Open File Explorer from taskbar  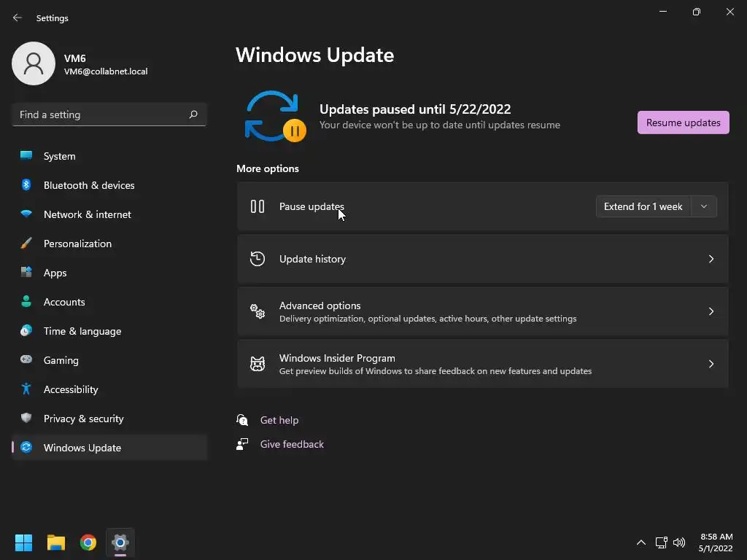(x=55, y=542)
